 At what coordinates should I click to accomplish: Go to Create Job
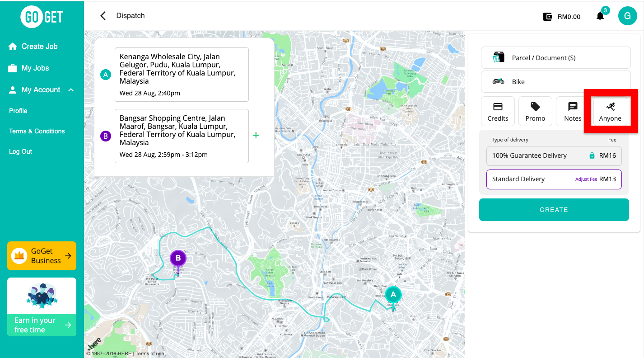click(x=39, y=46)
